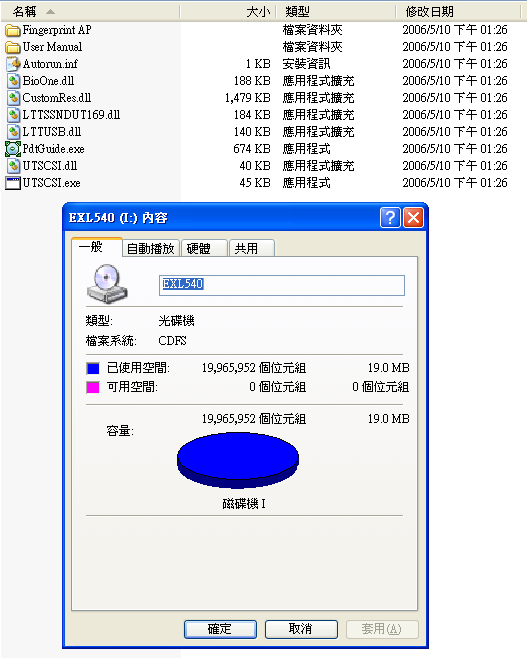Select the User Manual folder icon
This screenshot has height=658, width=527.
[x=13, y=47]
